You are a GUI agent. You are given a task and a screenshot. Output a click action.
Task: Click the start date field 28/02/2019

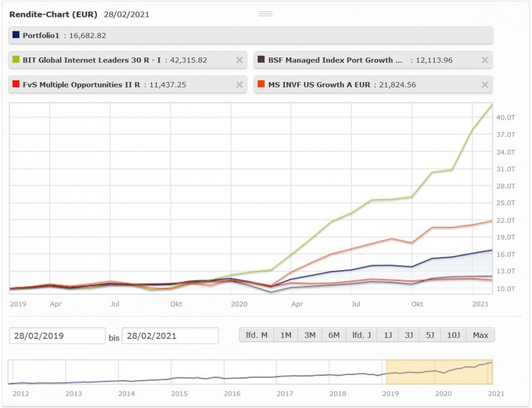click(x=57, y=336)
